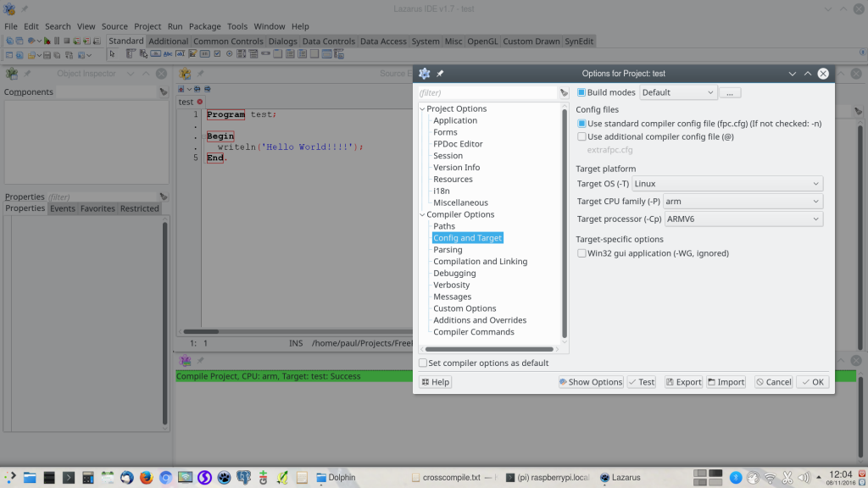Open the Chromium icon in taskbar
The image size is (868, 488).
point(165,478)
